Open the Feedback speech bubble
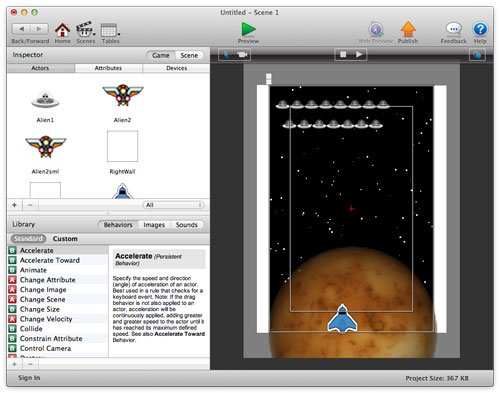 pos(454,29)
